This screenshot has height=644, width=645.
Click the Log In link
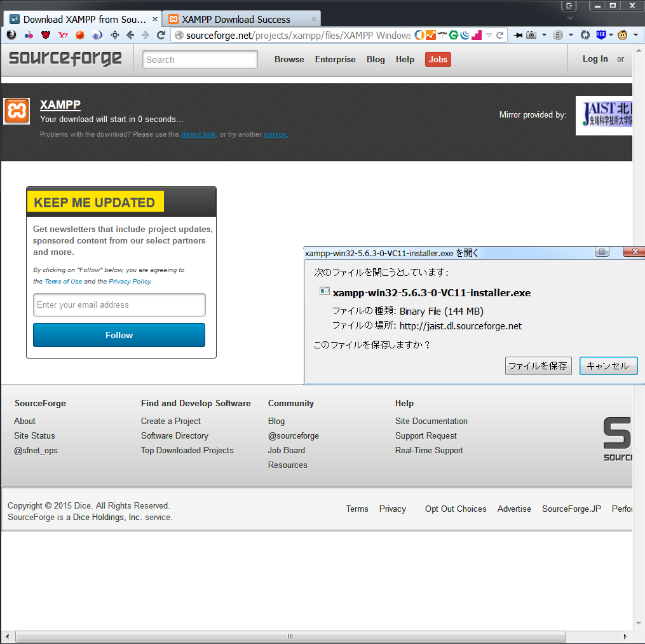click(x=595, y=59)
